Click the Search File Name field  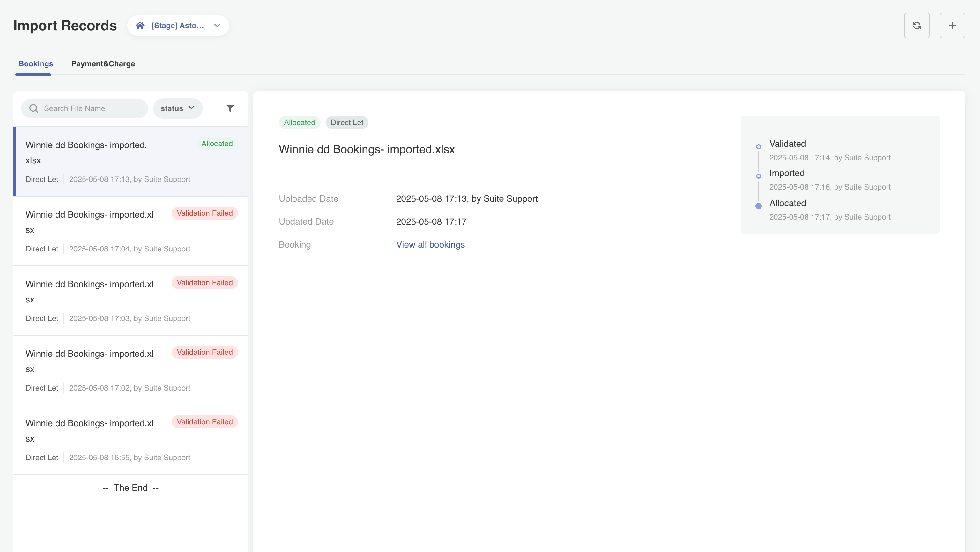tap(91, 108)
